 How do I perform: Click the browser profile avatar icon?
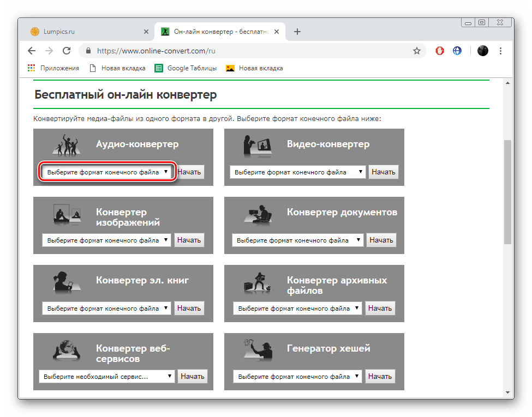click(483, 51)
